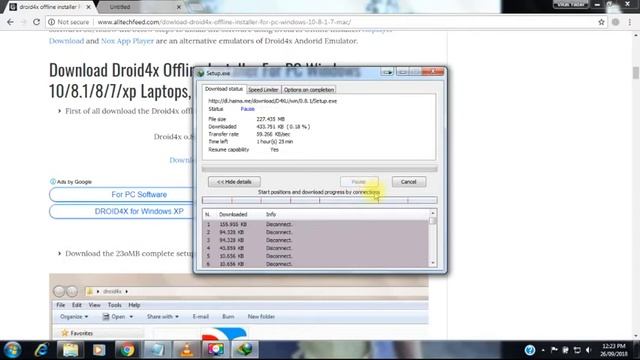Click the blue Pause status text
640x360 pixels.
[247, 109]
